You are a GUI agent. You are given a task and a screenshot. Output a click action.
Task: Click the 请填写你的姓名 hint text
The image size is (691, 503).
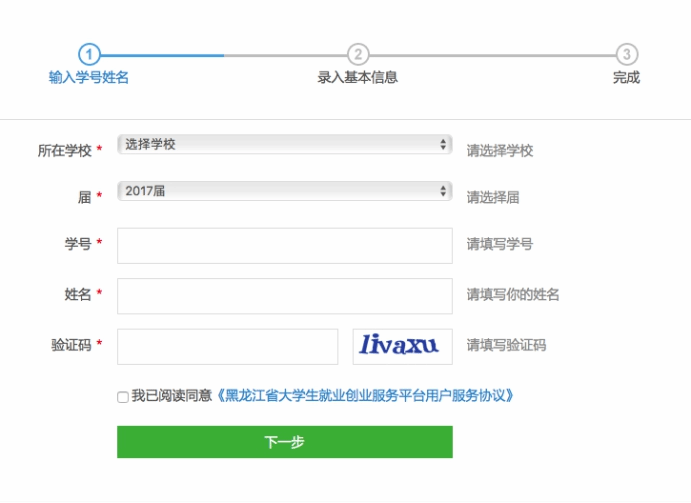[x=513, y=294]
